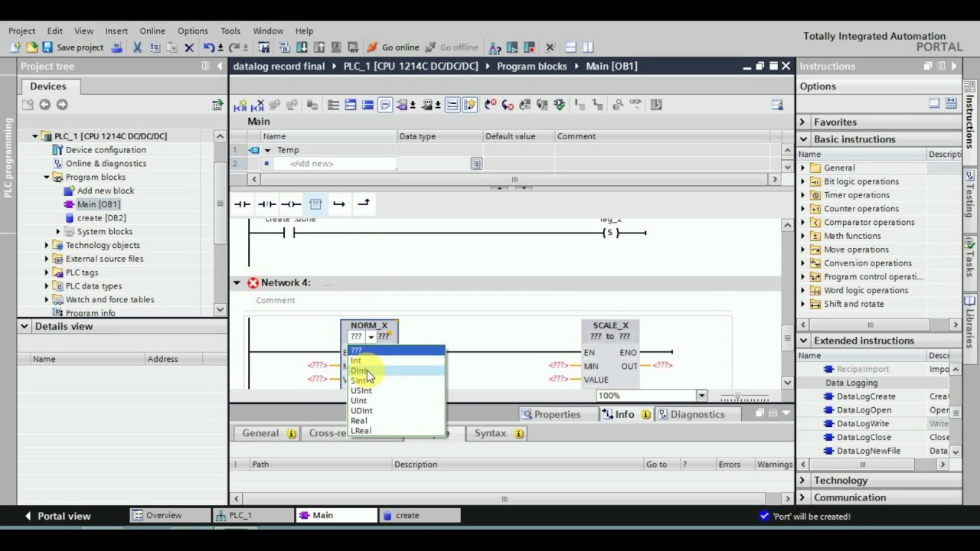Click the Delete X icon in toolbar
The width and height of the screenshot is (980, 551).
click(189, 47)
